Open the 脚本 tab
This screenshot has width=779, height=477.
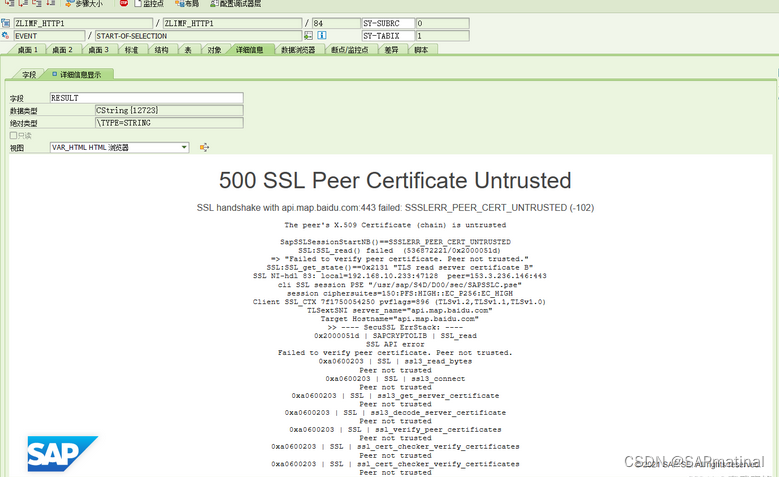[x=421, y=50]
